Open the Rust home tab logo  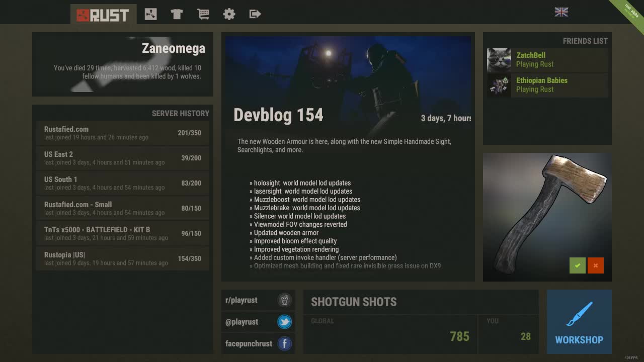tap(103, 15)
